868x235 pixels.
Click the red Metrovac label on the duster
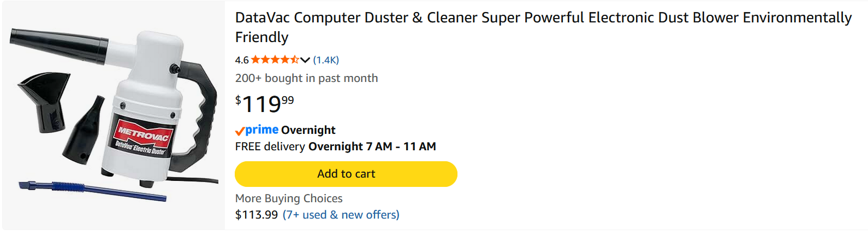[x=143, y=136]
